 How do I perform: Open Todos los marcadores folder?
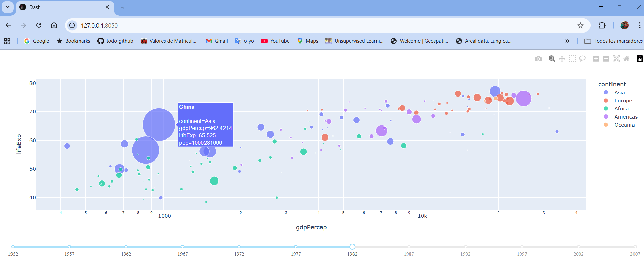[x=613, y=41]
